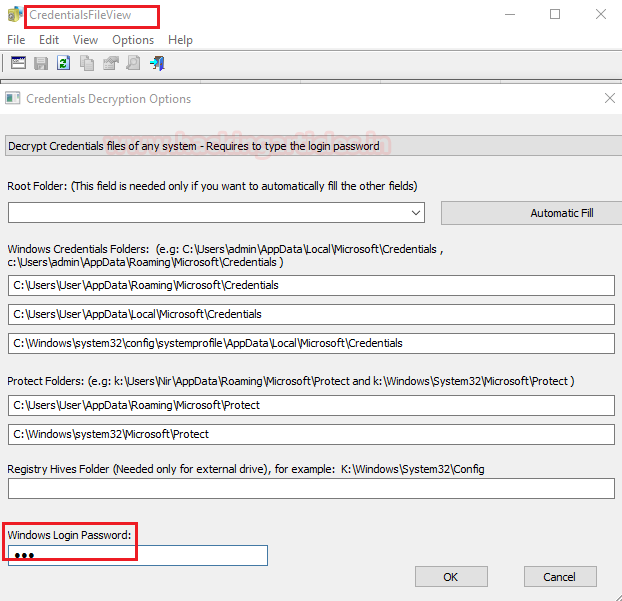Maximize the CredentialsFileView window
The width and height of the screenshot is (622, 601).
pyautogui.click(x=555, y=15)
